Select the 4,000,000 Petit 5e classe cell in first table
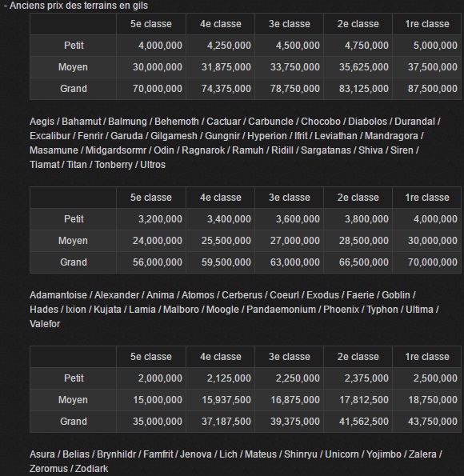Viewport: 464px width, 476px height. point(151,46)
